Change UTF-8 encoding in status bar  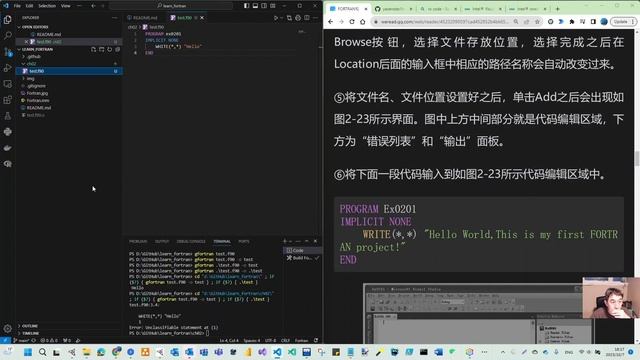click(x=270, y=340)
